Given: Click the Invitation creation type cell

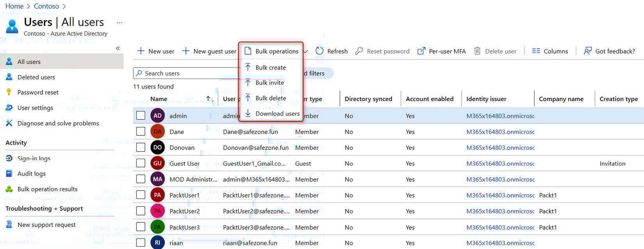Looking at the screenshot, I should coord(612,163).
